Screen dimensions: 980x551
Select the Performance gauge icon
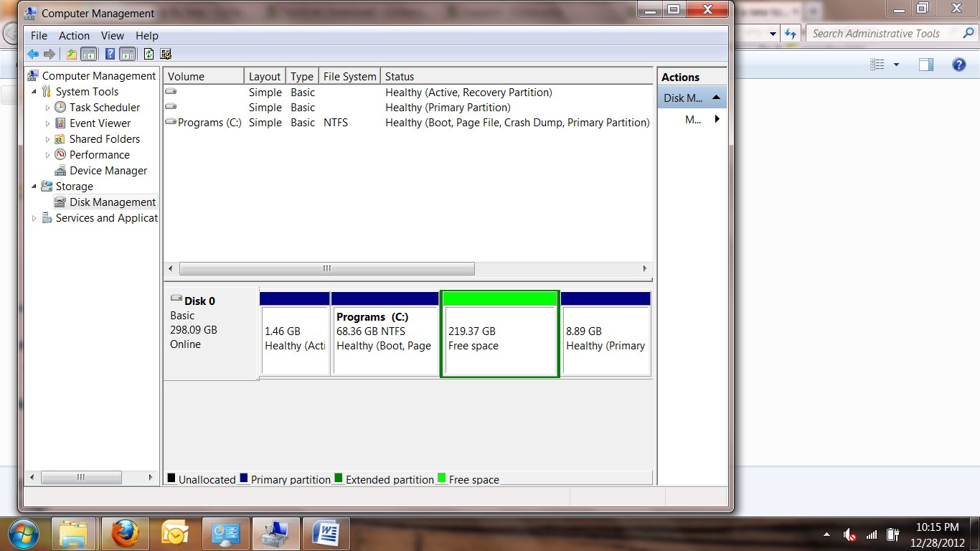click(60, 155)
